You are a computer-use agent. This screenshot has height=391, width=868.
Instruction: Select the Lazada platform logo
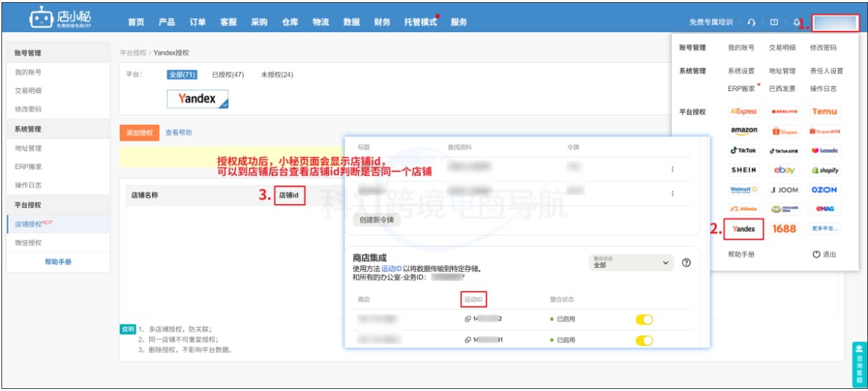(824, 150)
